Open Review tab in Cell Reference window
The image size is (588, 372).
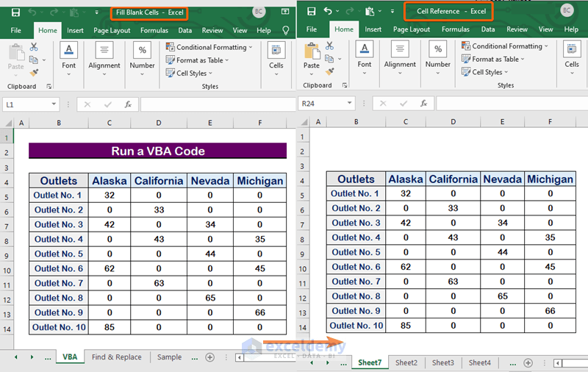point(517,29)
